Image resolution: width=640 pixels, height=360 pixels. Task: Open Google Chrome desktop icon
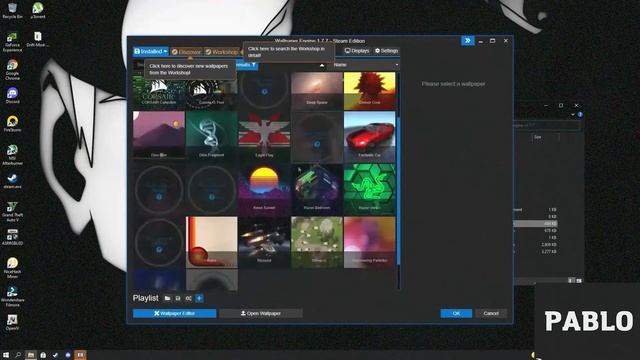pos(12,70)
